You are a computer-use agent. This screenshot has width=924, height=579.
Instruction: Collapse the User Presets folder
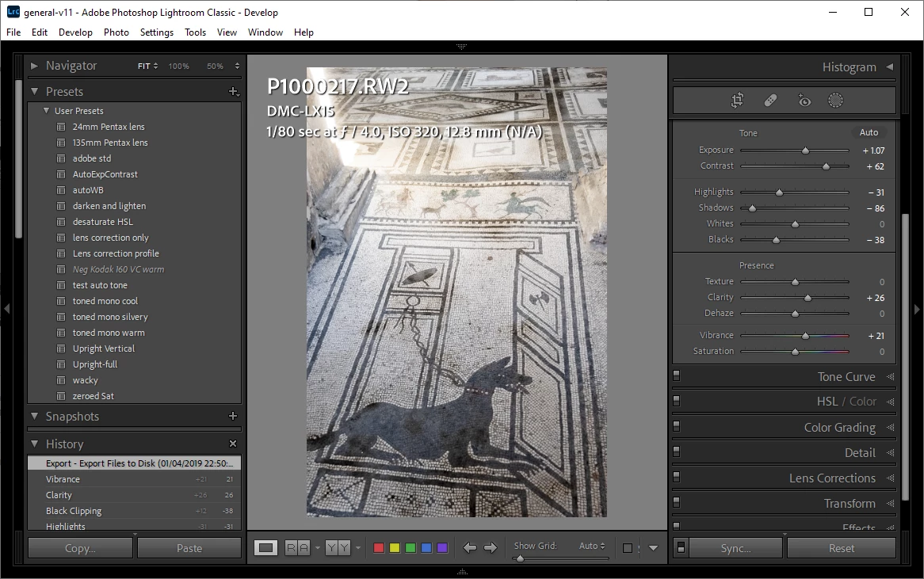46,111
